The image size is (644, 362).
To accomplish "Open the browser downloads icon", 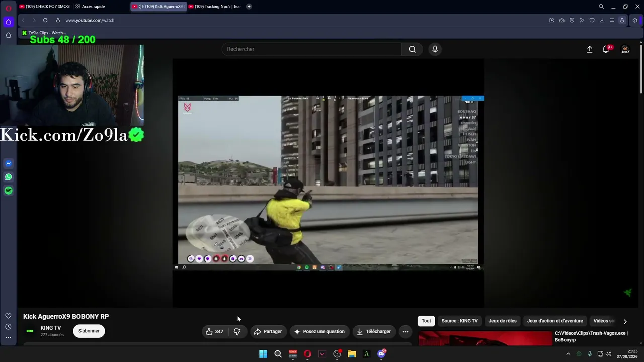I will pyautogui.click(x=602, y=20).
